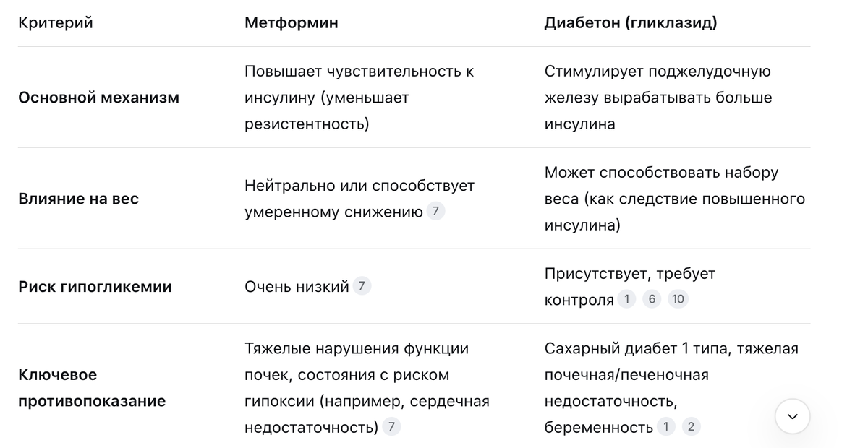Click the "Критерий" column header
The image size is (868, 448).
pyautogui.click(x=56, y=23)
